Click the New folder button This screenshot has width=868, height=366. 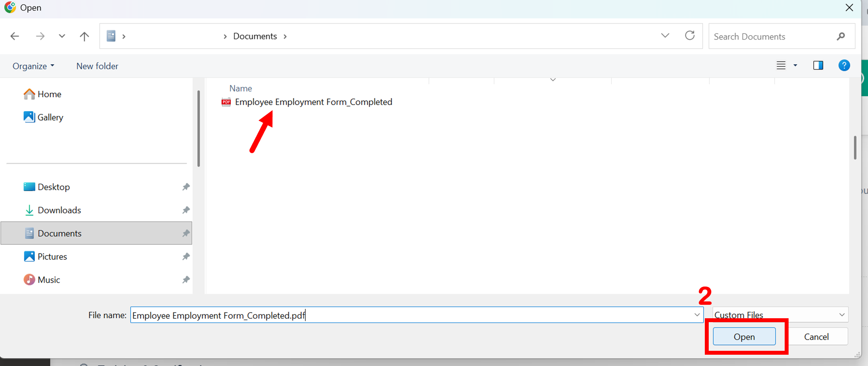coord(97,66)
